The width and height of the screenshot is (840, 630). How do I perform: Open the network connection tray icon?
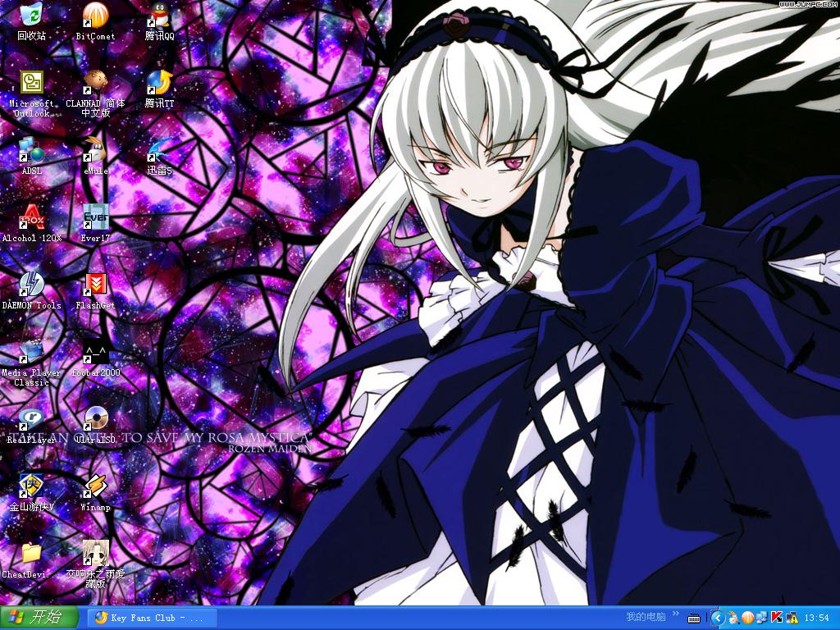click(762, 619)
